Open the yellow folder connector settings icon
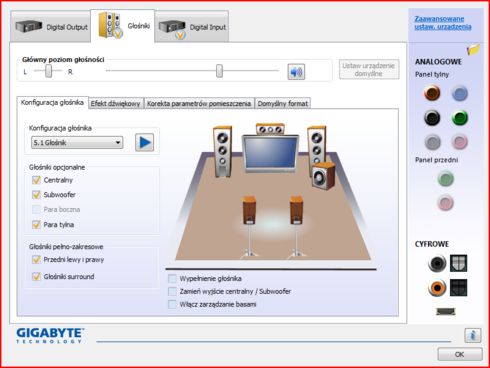The image size is (490, 368). click(473, 50)
